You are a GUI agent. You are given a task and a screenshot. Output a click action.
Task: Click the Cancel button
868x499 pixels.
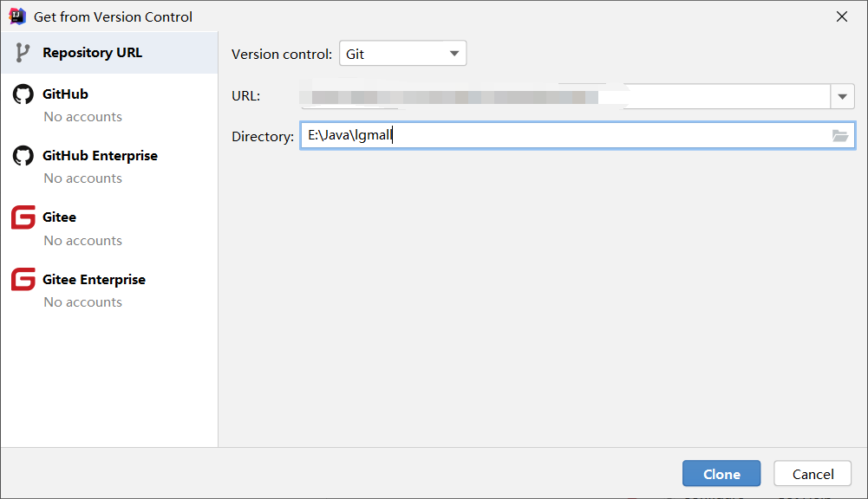[812, 473]
